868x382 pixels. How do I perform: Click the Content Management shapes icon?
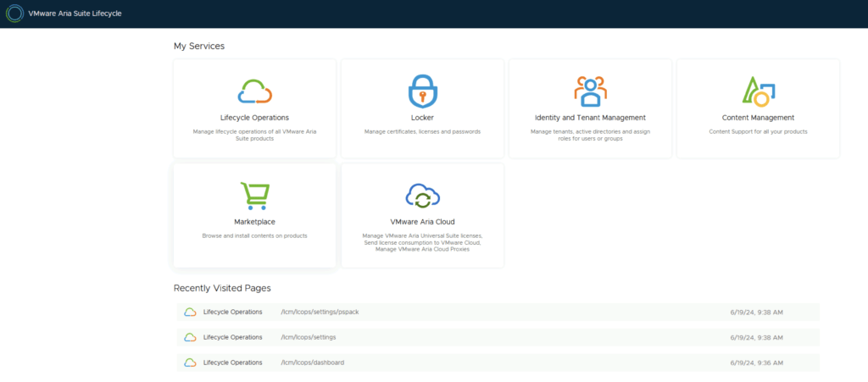757,90
